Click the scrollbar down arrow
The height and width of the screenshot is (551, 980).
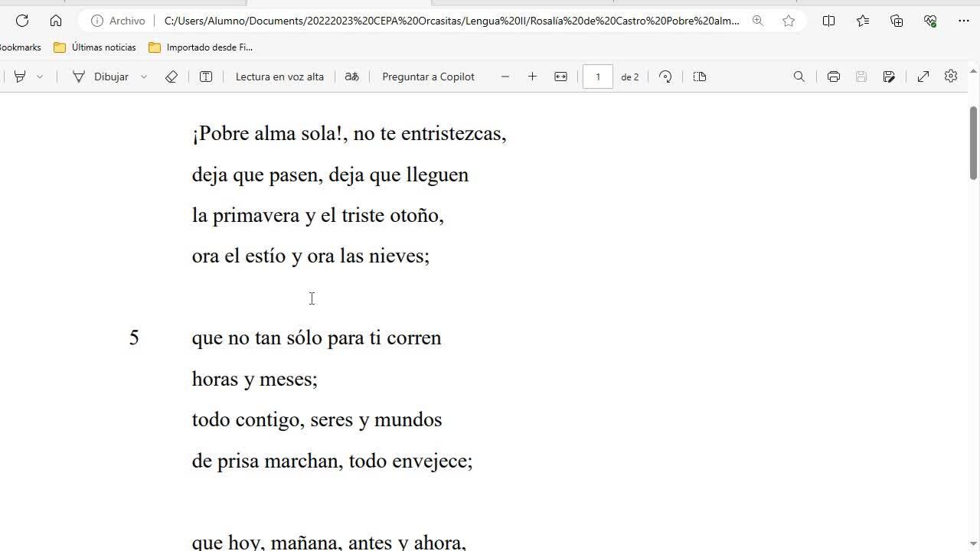coord(974,544)
